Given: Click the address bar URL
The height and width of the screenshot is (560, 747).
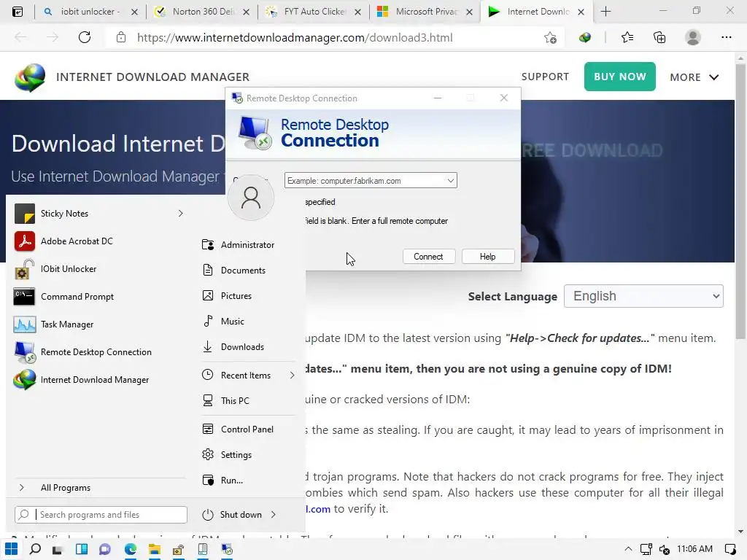Looking at the screenshot, I should click(x=295, y=38).
